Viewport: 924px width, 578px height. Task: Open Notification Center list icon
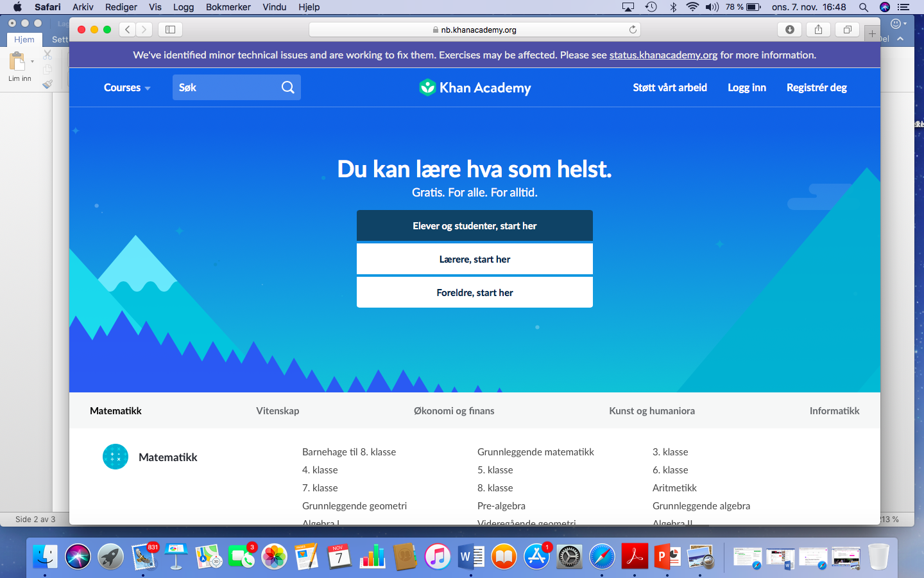[903, 7]
